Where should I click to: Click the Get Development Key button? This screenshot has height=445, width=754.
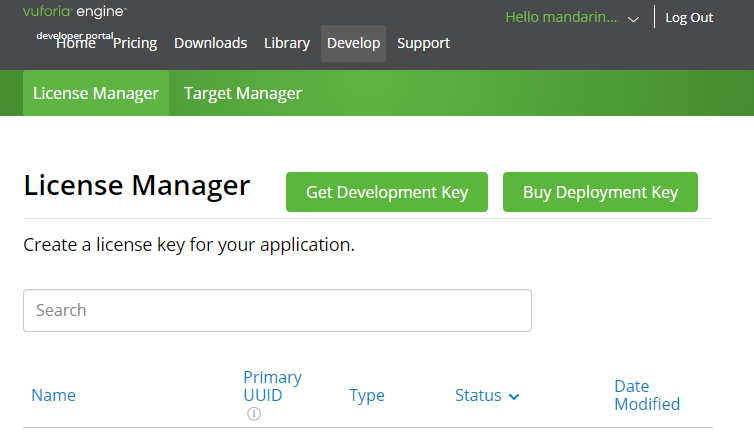click(x=387, y=192)
